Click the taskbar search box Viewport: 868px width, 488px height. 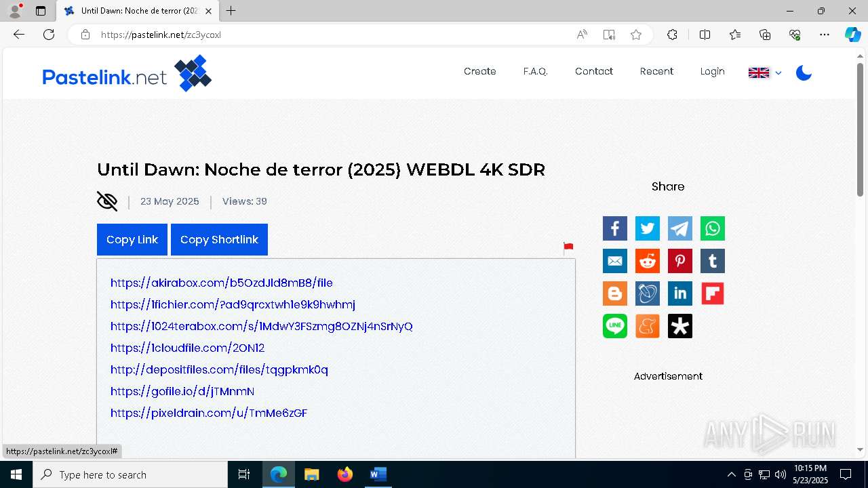click(130, 474)
